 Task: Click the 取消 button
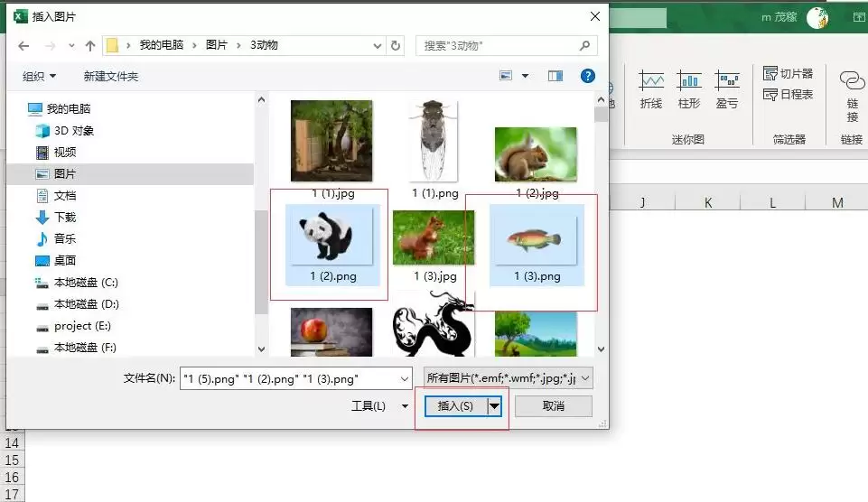coord(554,406)
